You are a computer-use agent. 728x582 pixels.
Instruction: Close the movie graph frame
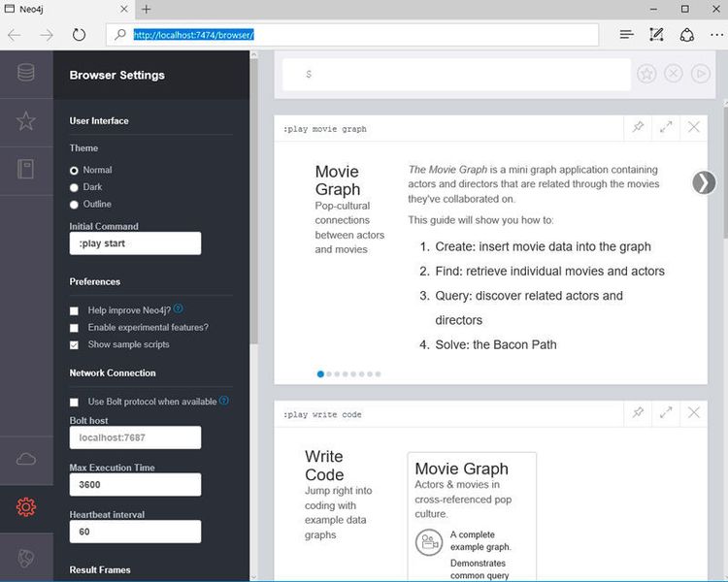(x=694, y=127)
